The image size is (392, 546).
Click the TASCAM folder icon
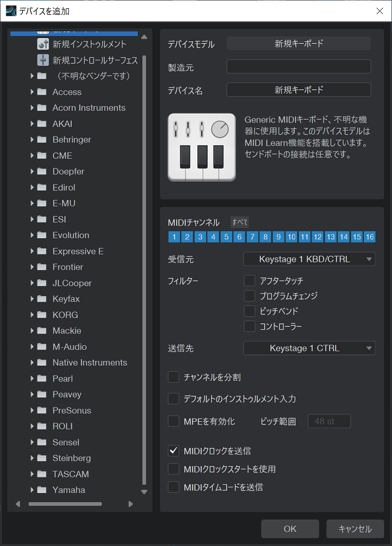tap(42, 474)
